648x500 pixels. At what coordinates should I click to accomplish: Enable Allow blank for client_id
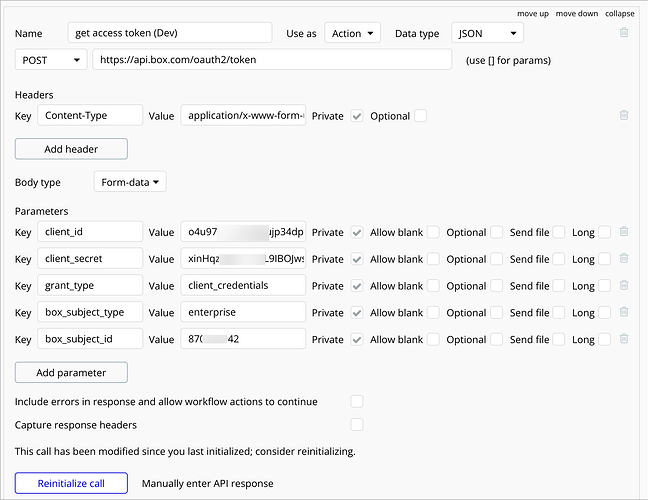click(x=433, y=232)
